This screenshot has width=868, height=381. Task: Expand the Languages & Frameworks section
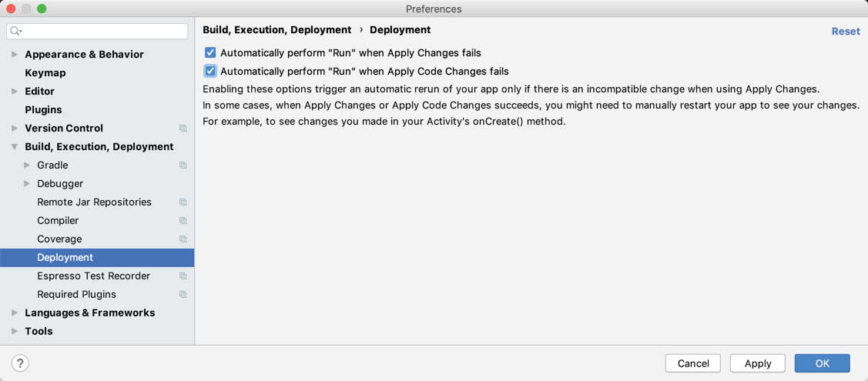(15, 313)
